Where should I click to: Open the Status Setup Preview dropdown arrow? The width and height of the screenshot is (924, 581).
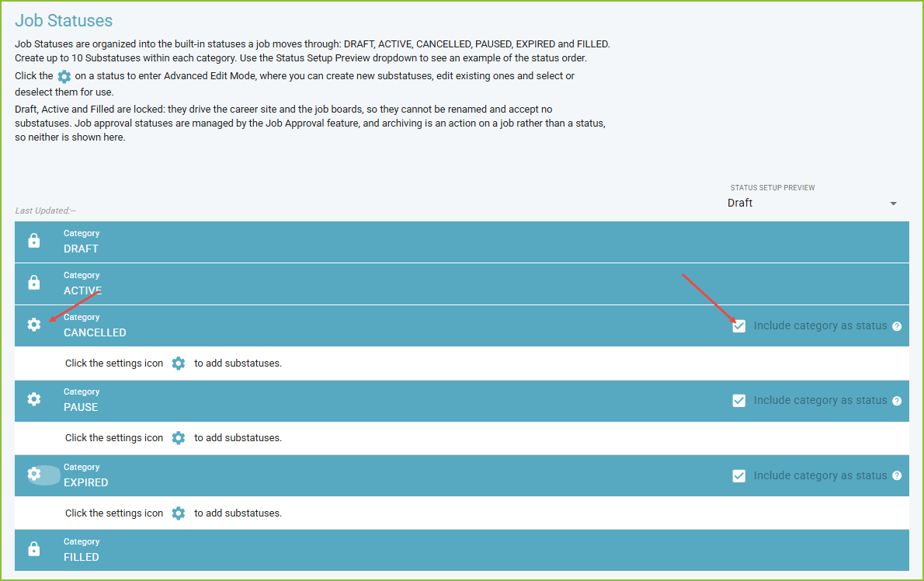pos(894,204)
